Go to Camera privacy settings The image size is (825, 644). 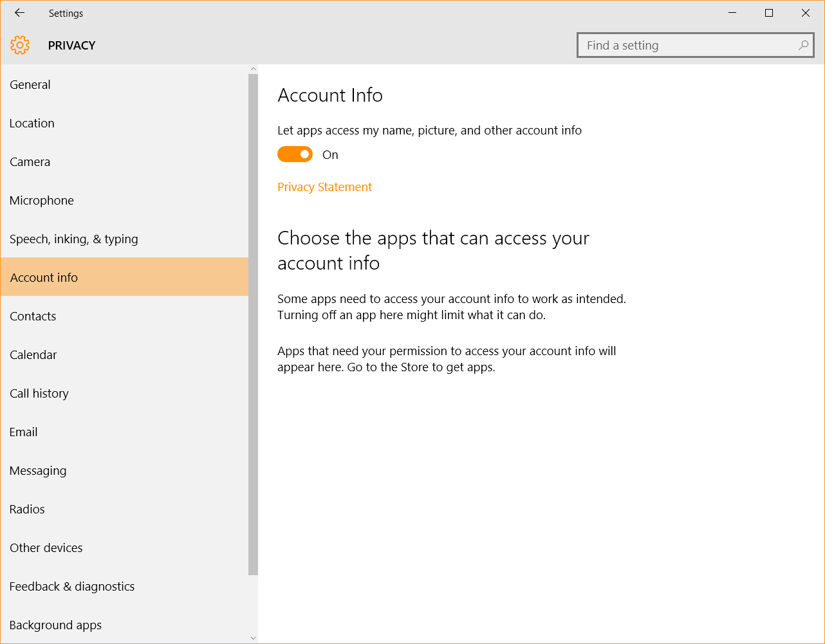[124, 161]
